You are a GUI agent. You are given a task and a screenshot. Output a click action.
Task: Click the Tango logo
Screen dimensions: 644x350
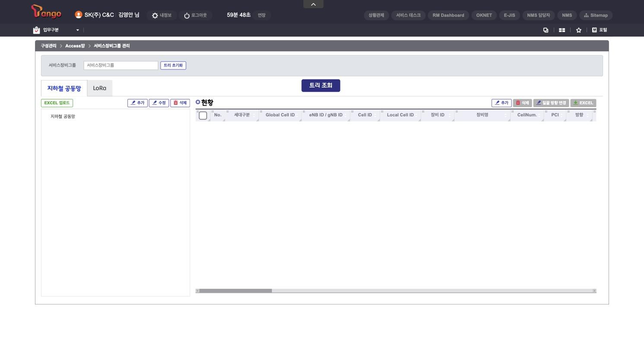[46, 12]
